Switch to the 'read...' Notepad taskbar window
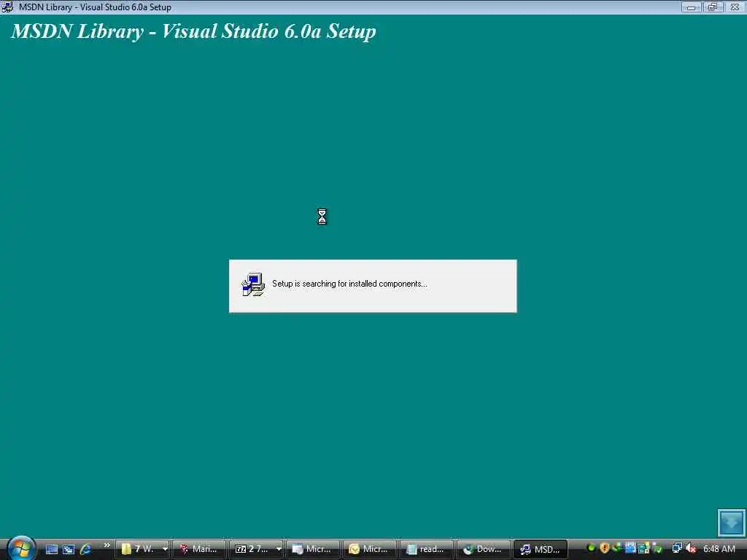This screenshot has width=747, height=560. [426, 549]
